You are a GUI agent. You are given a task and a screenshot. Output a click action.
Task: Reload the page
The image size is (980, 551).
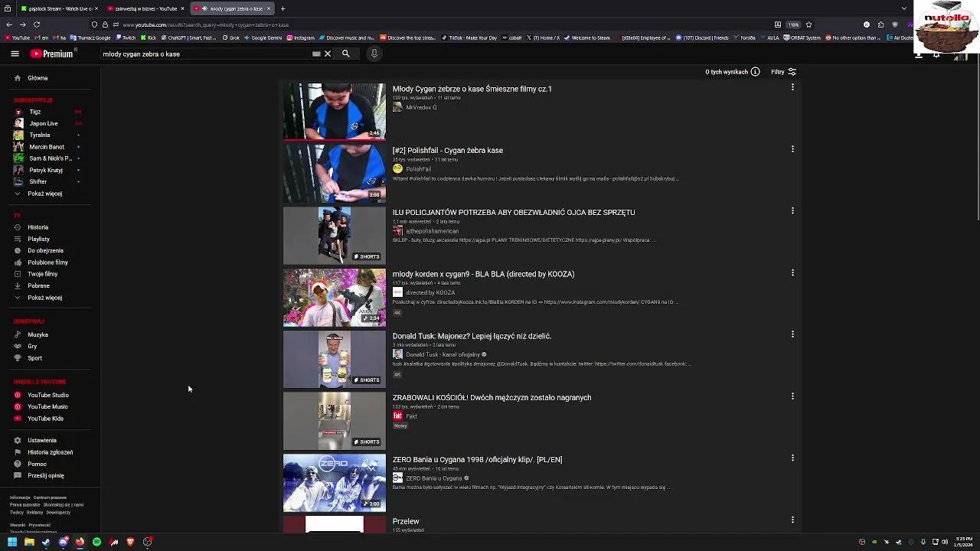(x=37, y=24)
